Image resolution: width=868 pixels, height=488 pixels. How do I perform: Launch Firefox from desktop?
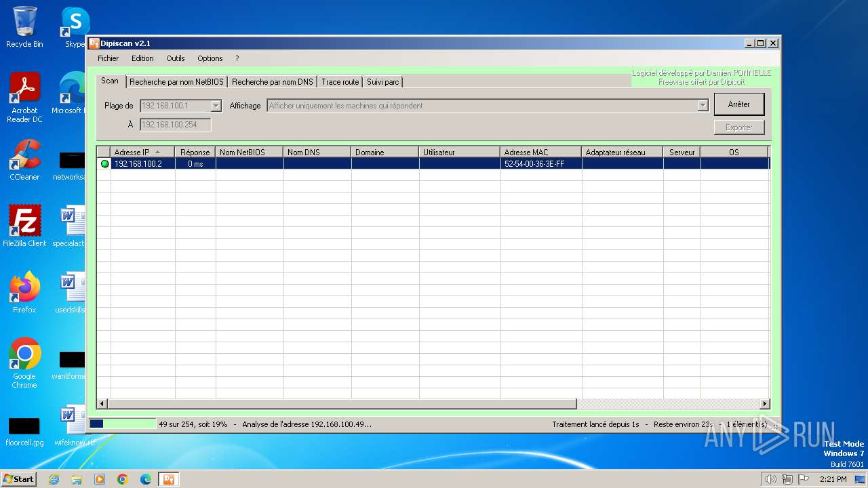click(24, 293)
